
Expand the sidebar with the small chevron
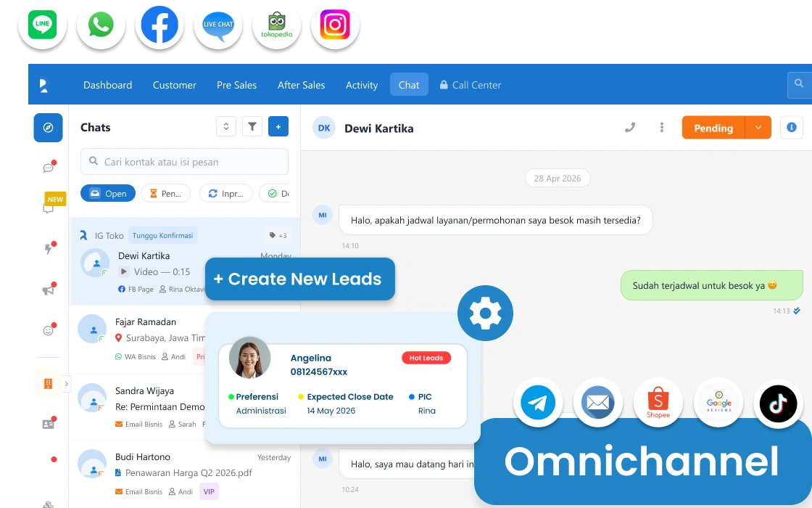click(x=66, y=384)
